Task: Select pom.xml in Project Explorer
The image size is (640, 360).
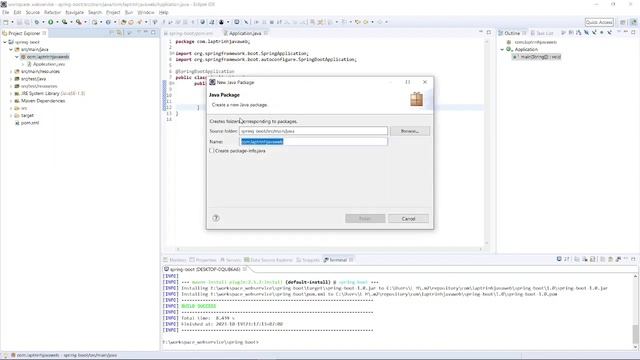Action: tap(30, 123)
